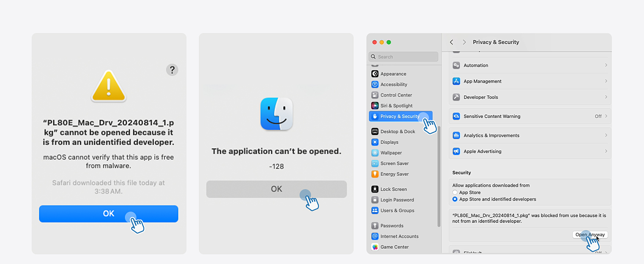Click the -128 error code text
Viewport: 644px width, 264px height.
276,166
